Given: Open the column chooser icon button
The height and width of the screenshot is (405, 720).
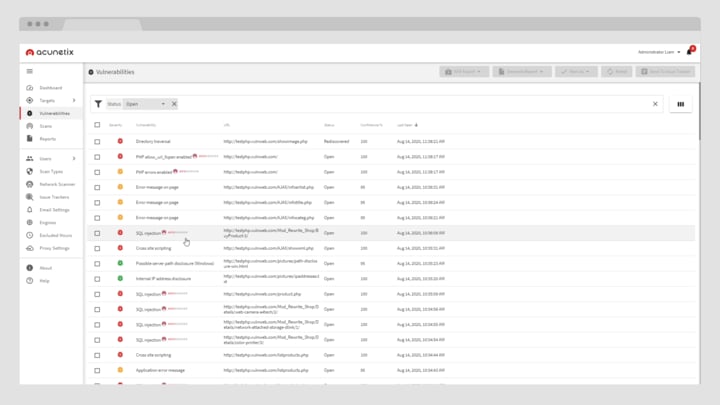Looking at the screenshot, I should tap(680, 104).
